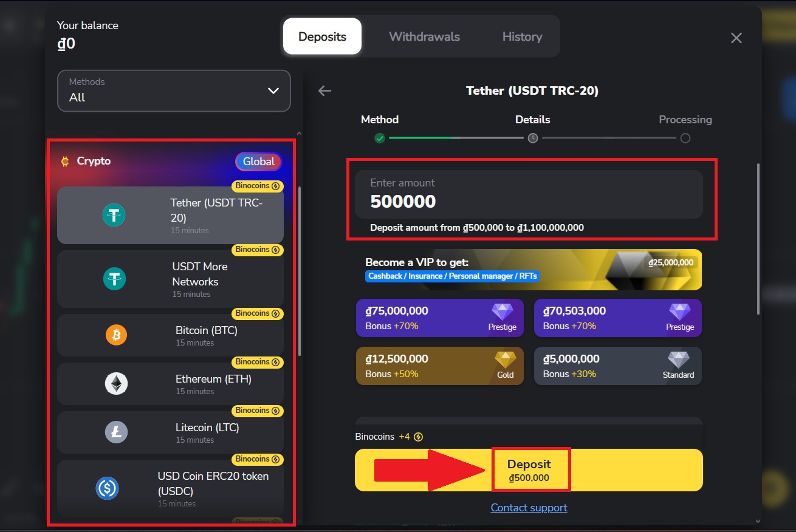The image size is (796, 532).
Task: Open the Contact support link
Action: tap(529, 508)
